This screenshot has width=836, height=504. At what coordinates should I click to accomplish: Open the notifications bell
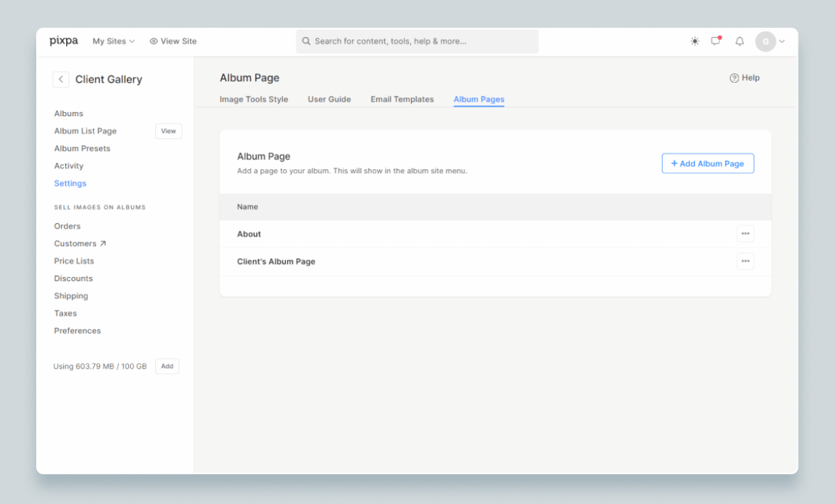[740, 41]
